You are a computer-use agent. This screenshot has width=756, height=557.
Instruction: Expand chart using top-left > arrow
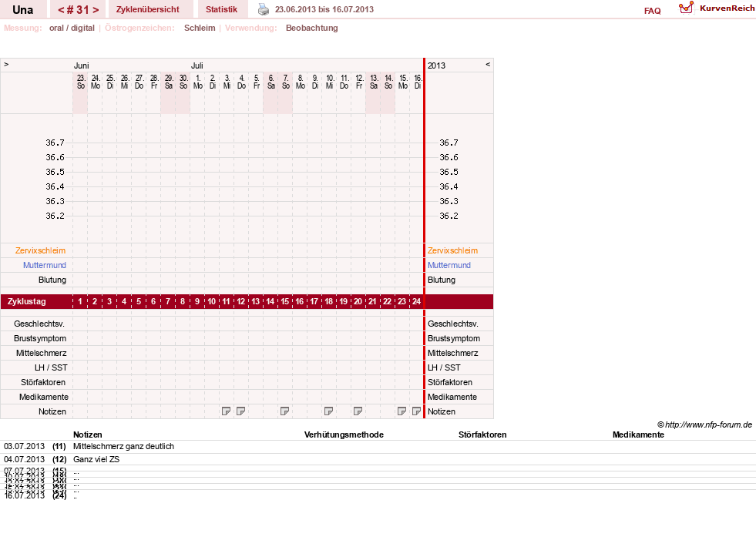pyautogui.click(x=6, y=64)
